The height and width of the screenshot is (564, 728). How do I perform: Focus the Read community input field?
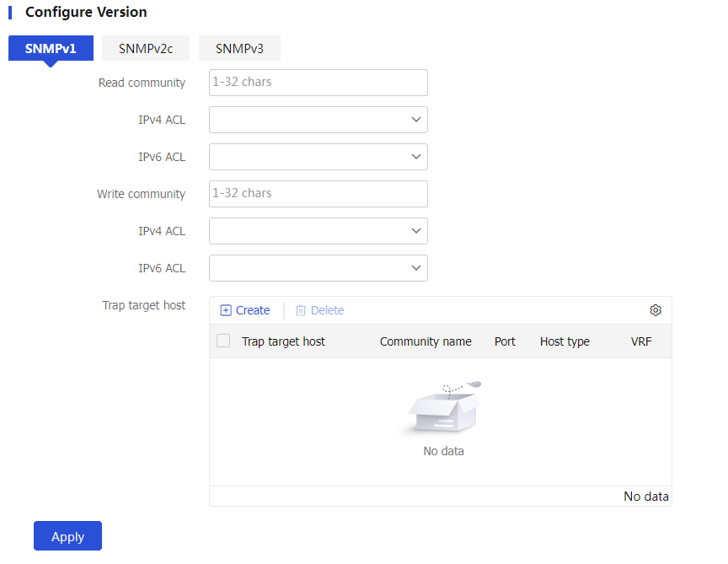[318, 83]
